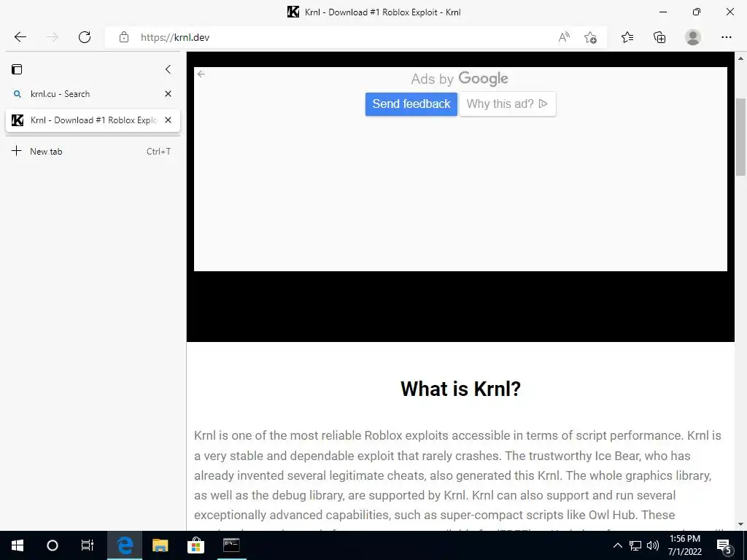Collapse the vertical tabs pane

point(168,69)
